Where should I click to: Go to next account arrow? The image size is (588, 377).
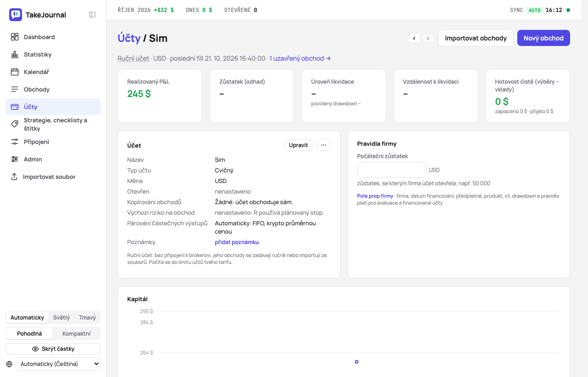pyautogui.click(x=428, y=38)
